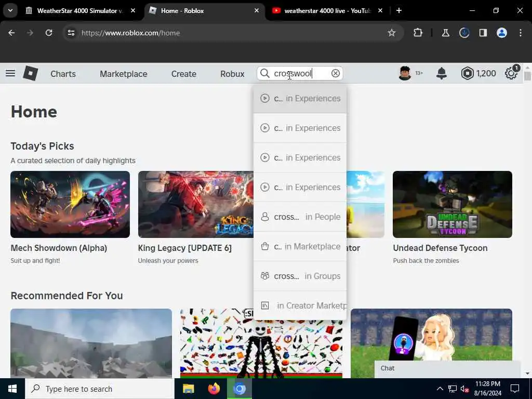Click the 'Mech Showdown (Alpha)' title
Screen dimensions: 532x399
pos(59,248)
